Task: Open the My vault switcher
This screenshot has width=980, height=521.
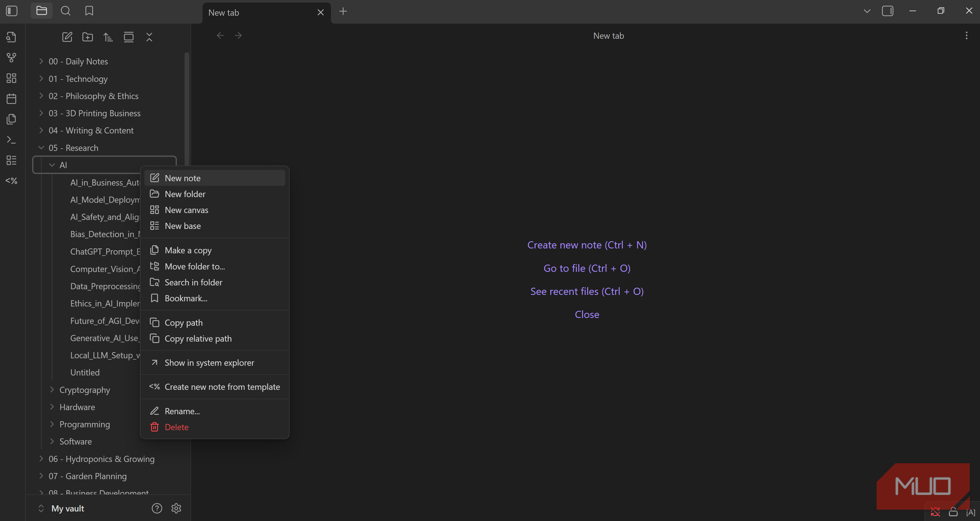Action: click(61, 508)
